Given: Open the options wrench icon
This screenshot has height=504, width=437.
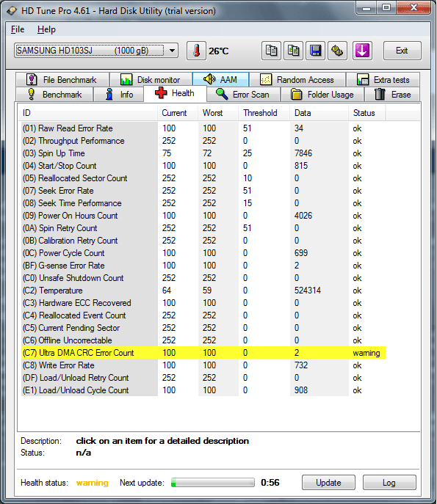Looking at the screenshot, I should [x=337, y=51].
